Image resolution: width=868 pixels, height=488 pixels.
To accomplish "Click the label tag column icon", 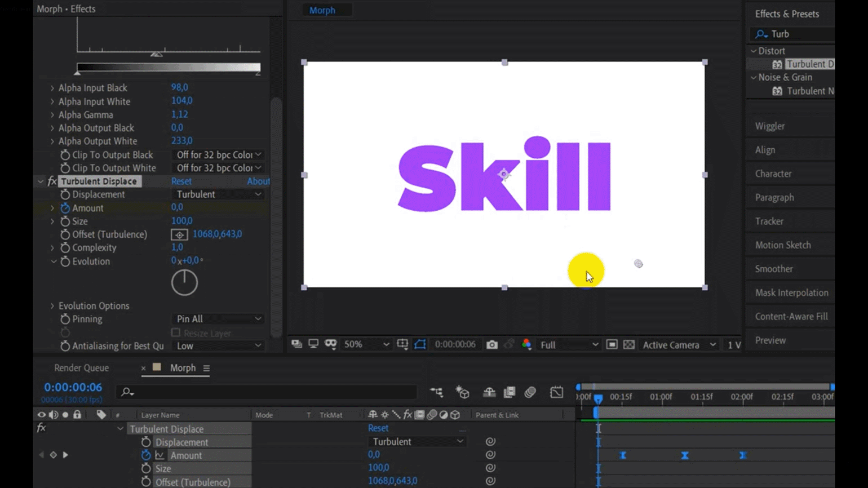I will [101, 415].
